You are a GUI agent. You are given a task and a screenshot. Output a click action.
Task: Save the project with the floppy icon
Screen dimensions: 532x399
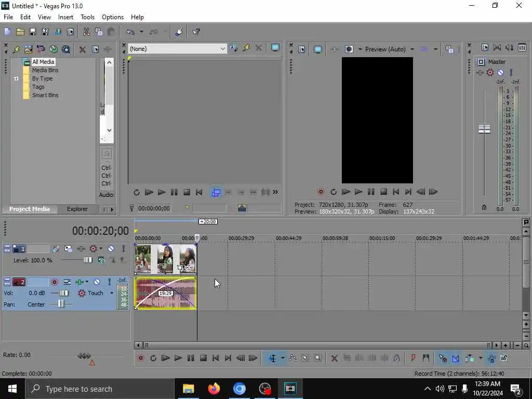[x=33, y=32]
